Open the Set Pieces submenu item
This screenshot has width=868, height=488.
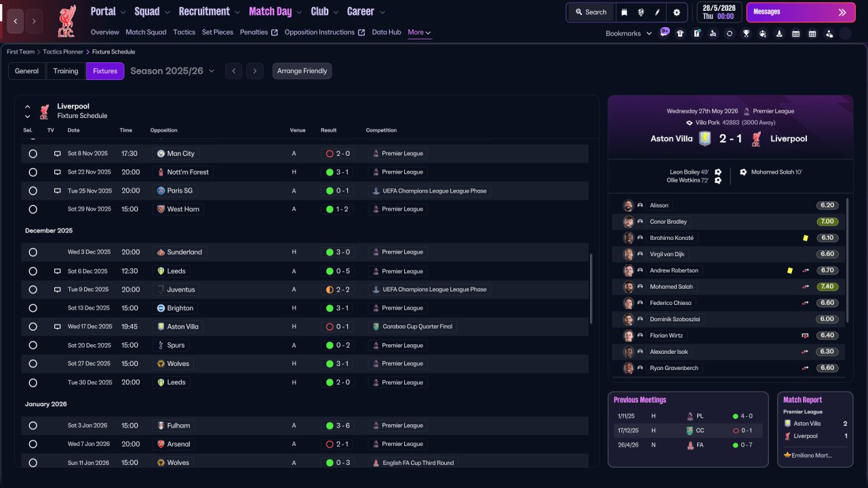(x=218, y=33)
